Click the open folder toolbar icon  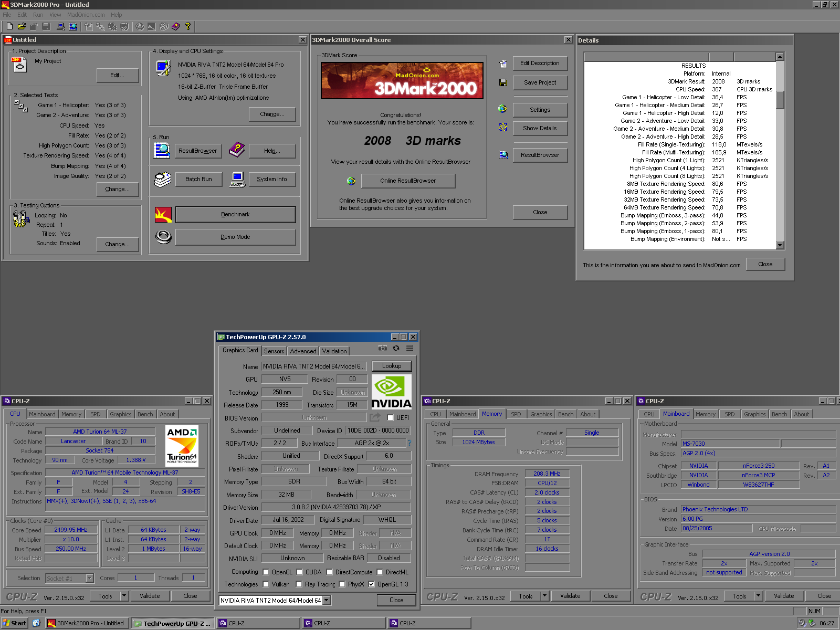22,26
